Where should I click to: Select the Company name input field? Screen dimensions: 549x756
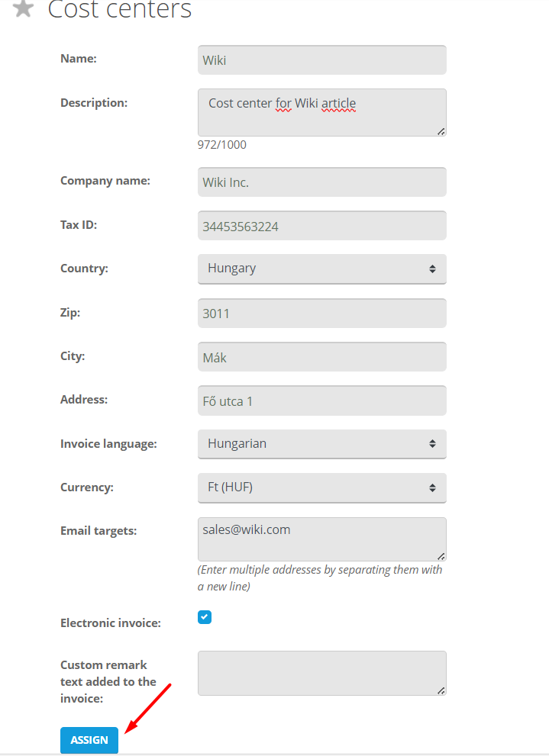[321, 182]
